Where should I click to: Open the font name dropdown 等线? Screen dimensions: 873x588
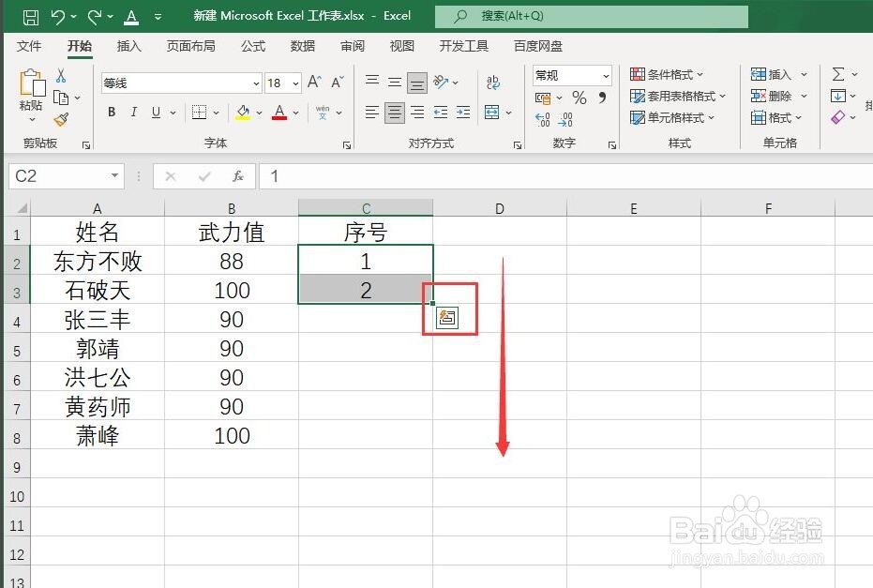click(x=256, y=83)
